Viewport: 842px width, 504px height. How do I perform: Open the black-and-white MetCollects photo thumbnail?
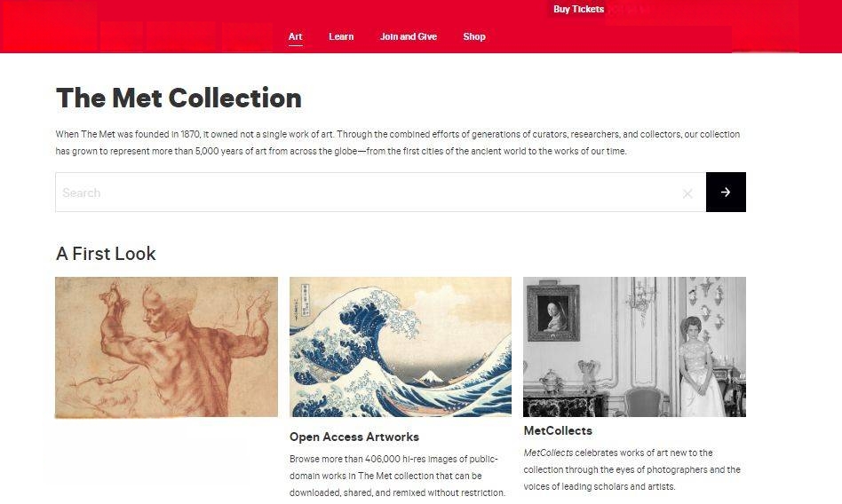coord(635,347)
